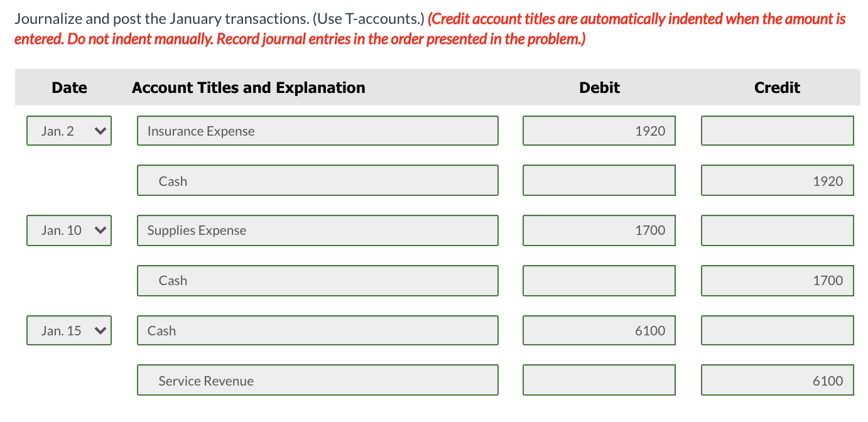Click the Cash field under Supplies Expense

pos(317,281)
